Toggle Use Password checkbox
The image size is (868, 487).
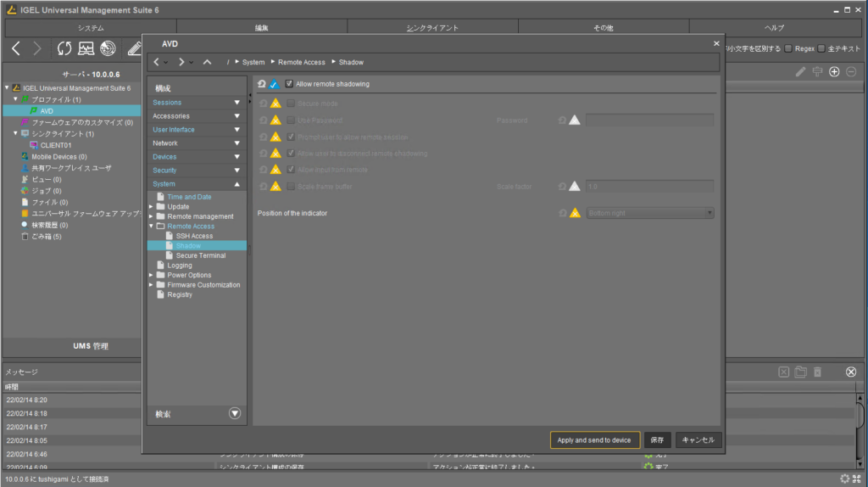[x=291, y=120]
